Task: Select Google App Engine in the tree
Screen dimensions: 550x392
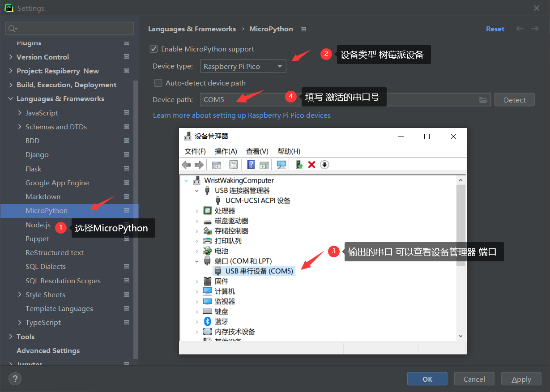Action: (x=57, y=183)
